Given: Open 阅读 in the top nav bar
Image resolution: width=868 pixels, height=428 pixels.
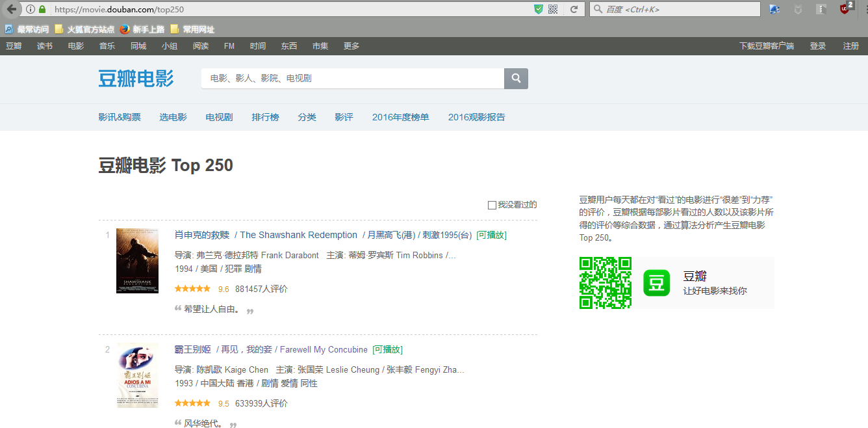Looking at the screenshot, I should pyautogui.click(x=201, y=46).
